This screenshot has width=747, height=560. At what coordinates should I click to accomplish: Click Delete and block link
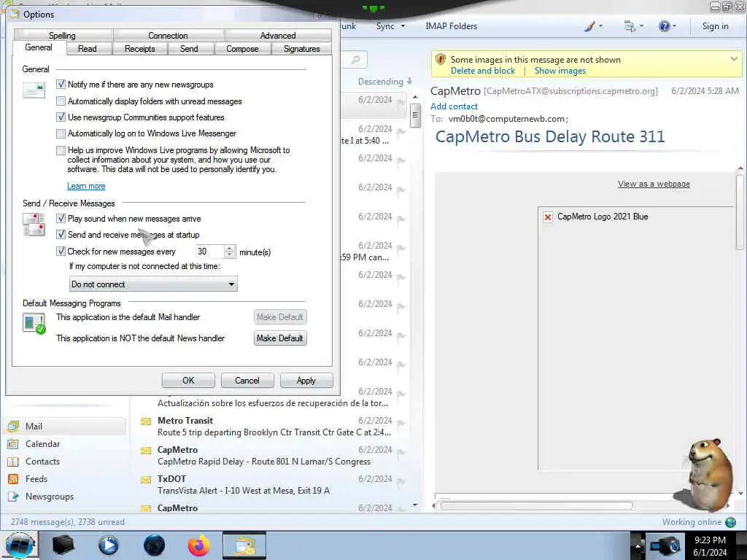point(483,71)
